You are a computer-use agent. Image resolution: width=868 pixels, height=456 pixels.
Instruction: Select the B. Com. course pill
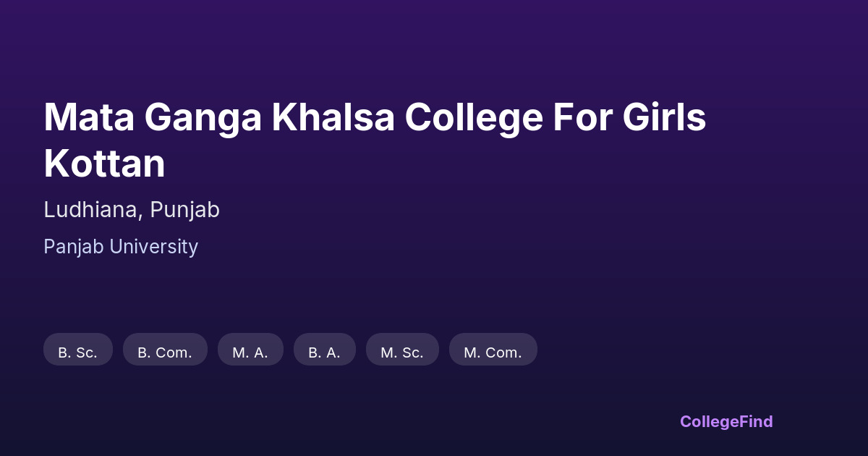coord(165,352)
